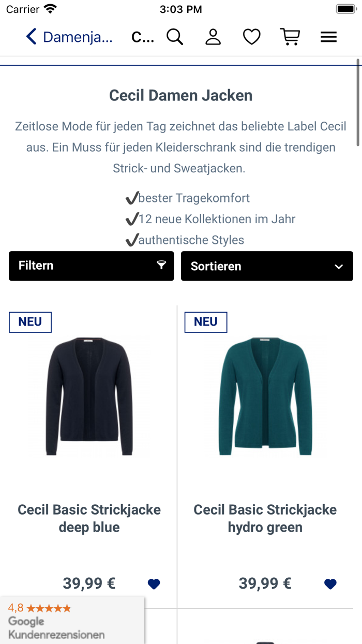The height and width of the screenshot is (644, 362).
Task: Click the filter funnel icon on the Filtern button
Action: click(x=162, y=266)
